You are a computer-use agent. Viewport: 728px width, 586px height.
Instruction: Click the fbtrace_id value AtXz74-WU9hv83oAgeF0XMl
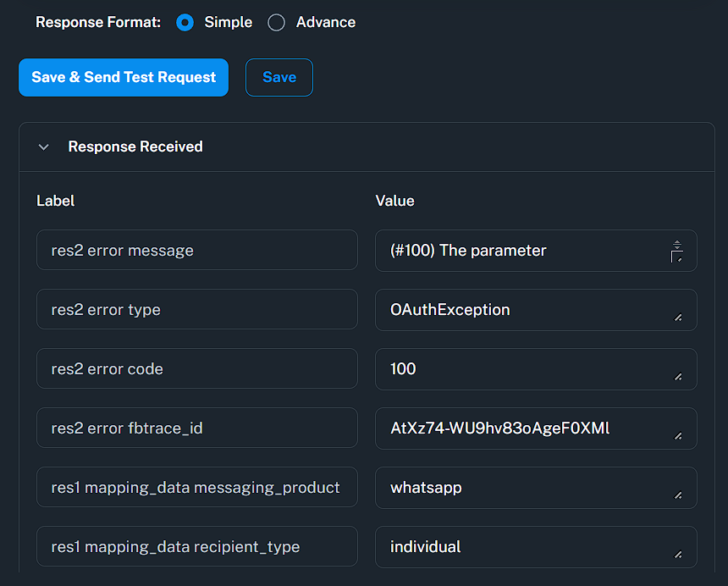pos(525,428)
